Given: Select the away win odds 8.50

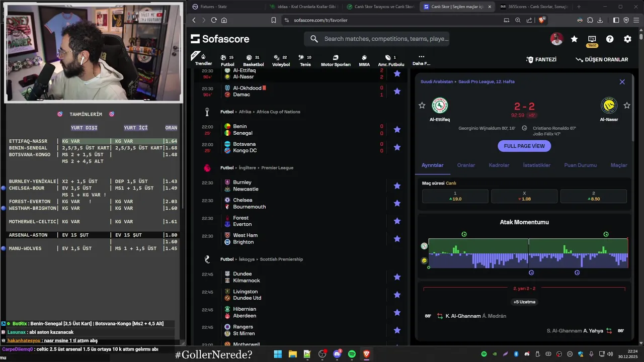Looking at the screenshot, I should [x=594, y=196].
